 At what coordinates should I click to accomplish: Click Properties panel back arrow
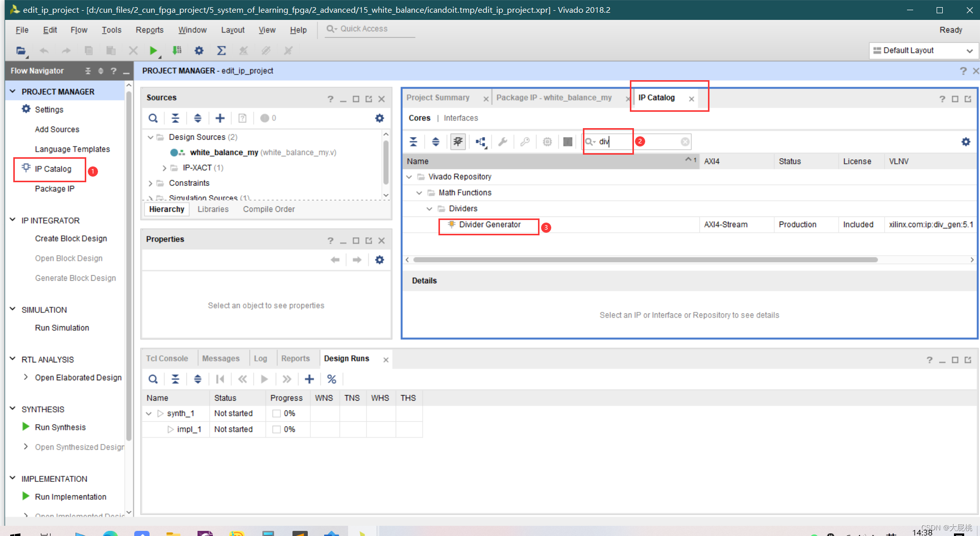[x=335, y=260]
